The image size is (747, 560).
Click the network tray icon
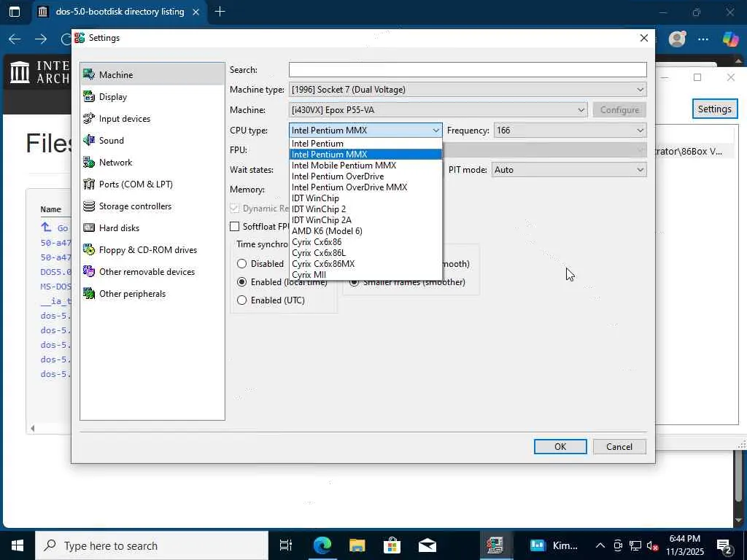click(635, 545)
